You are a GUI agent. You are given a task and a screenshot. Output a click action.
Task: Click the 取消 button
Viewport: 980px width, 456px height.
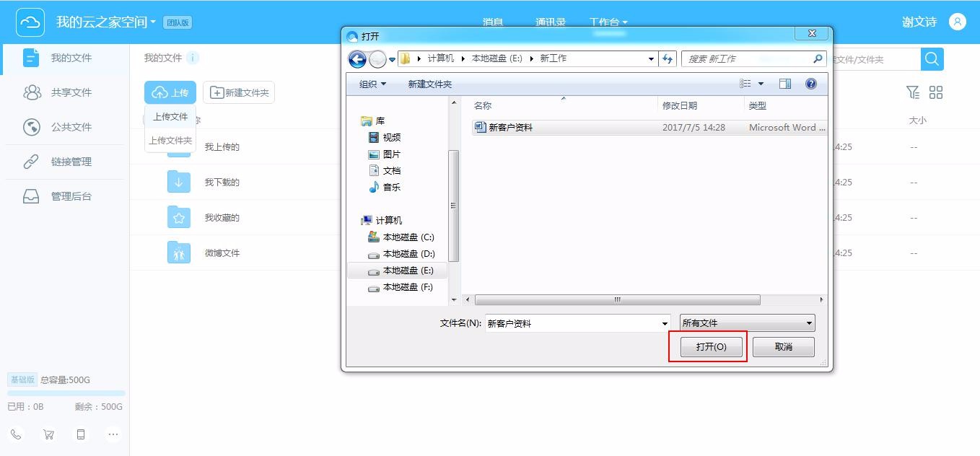click(x=783, y=347)
